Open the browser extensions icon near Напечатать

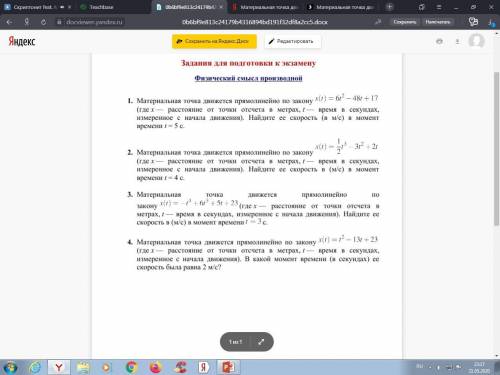pyautogui.click(x=473, y=22)
